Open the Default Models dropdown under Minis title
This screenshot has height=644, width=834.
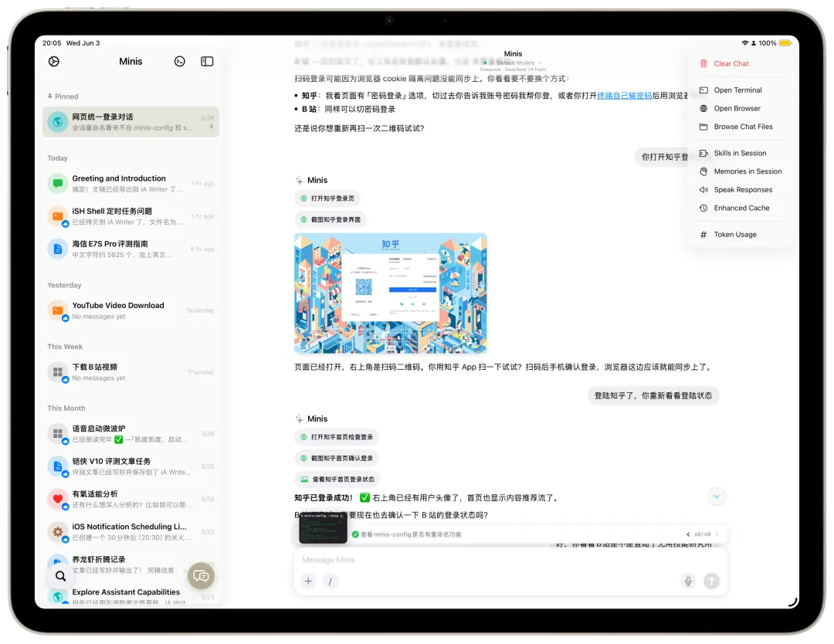point(514,63)
